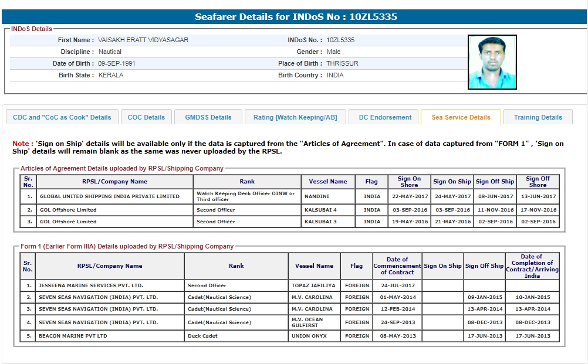Viewport: 588px width, 364px height.
Task: Click the Date of Commencement of Contract header
Action: 397,266
